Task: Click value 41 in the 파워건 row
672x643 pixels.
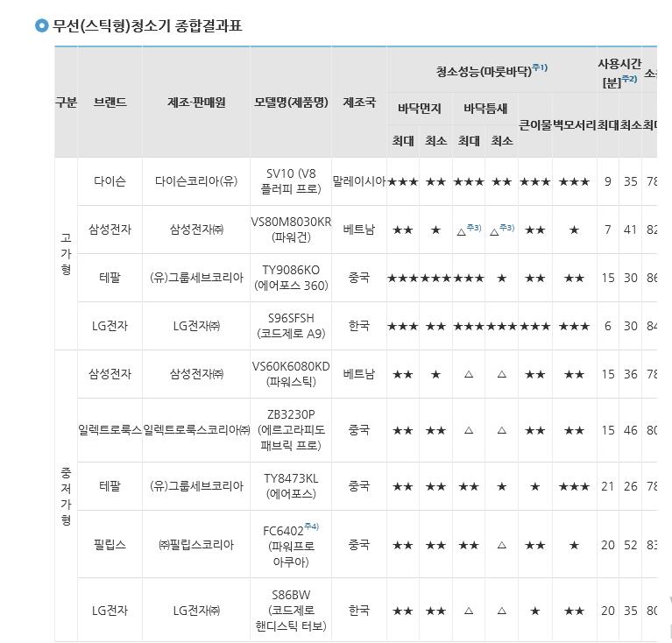Action: point(631,230)
